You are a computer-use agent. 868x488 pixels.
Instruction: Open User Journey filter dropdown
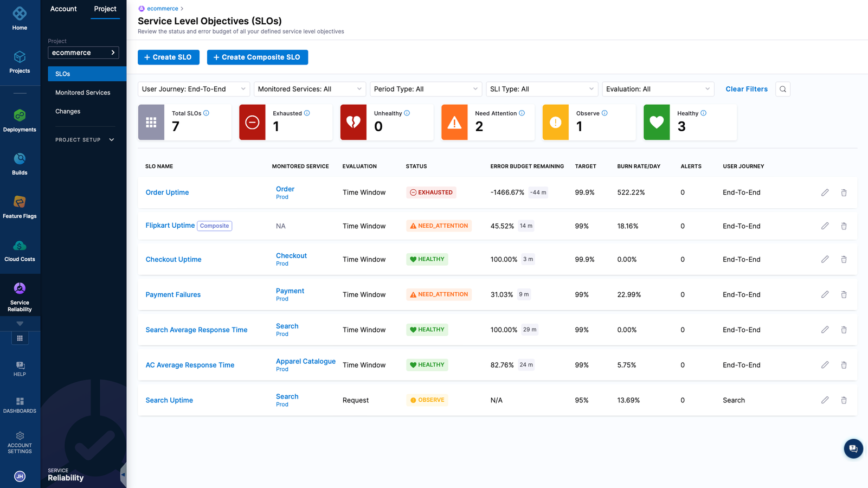pos(194,89)
